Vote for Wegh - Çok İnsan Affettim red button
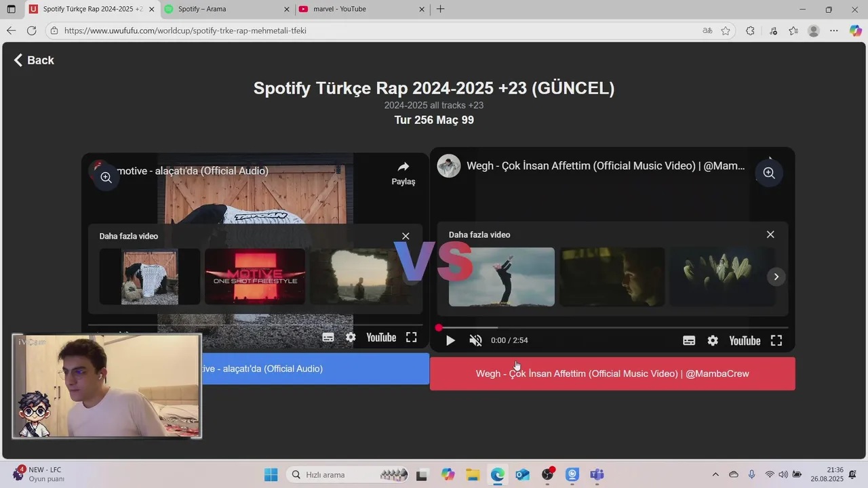 [x=612, y=373]
